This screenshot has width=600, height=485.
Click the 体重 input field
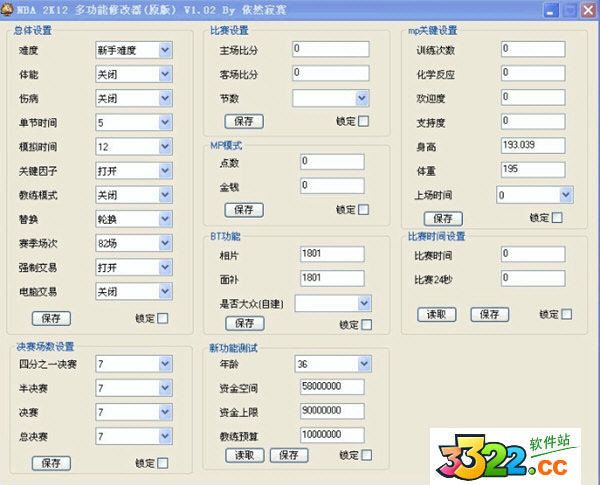(x=533, y=170)
